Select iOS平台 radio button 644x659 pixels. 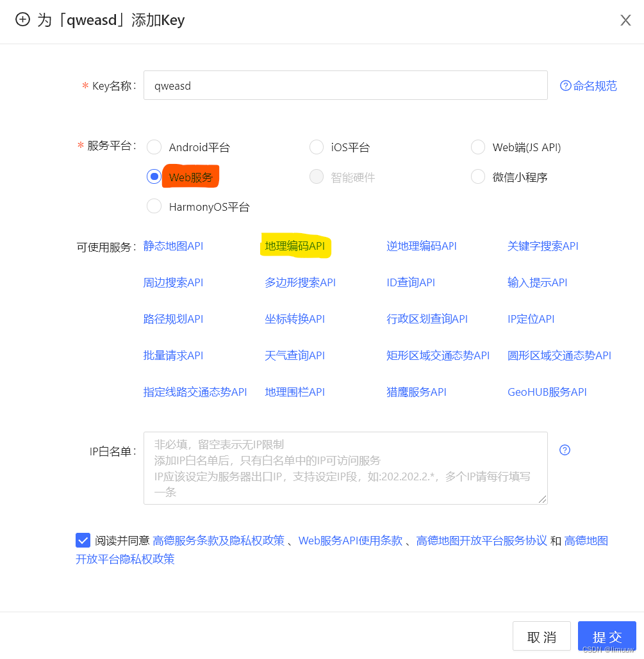click(x=317, y=147)
